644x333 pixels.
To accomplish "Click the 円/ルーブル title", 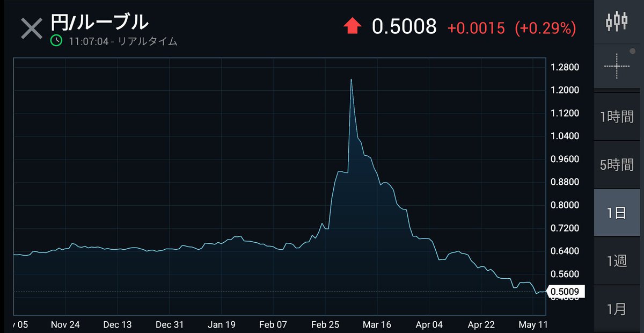I will [99, 22].
